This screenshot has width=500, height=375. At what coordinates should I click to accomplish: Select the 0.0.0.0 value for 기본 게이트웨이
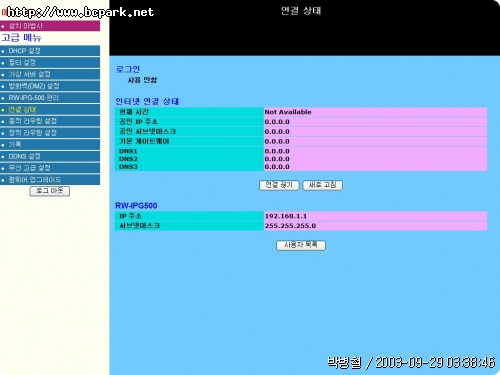pyautogui.click(x=277, y=141)
